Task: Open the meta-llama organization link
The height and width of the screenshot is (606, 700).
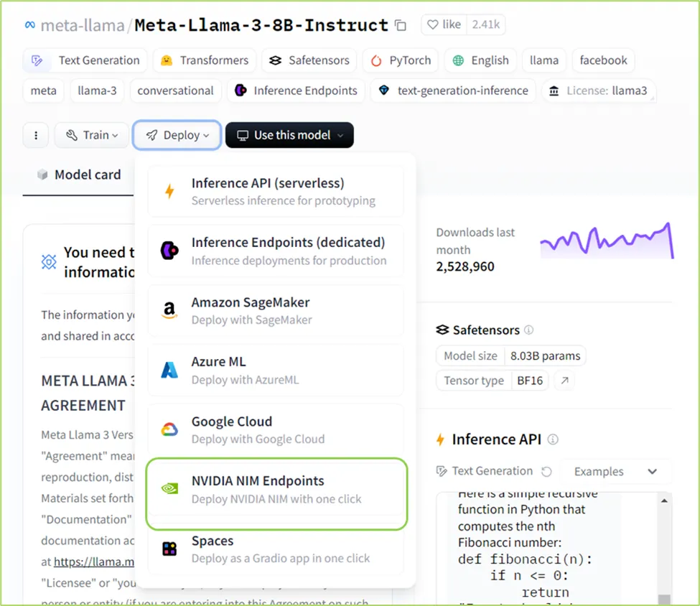Action: pyautogui.click(x=83, y=25)
